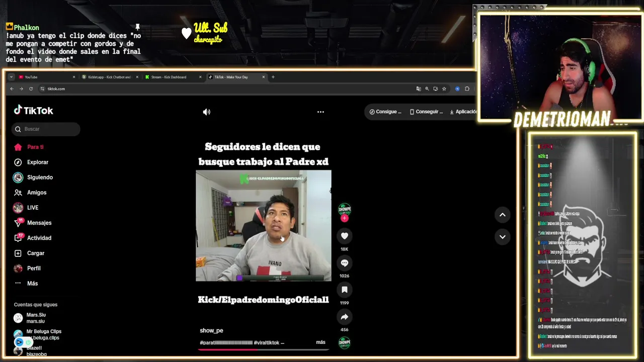Screen dimensions: 644x362
Task: Follow show_pe with the red plus
Action: 345,218
